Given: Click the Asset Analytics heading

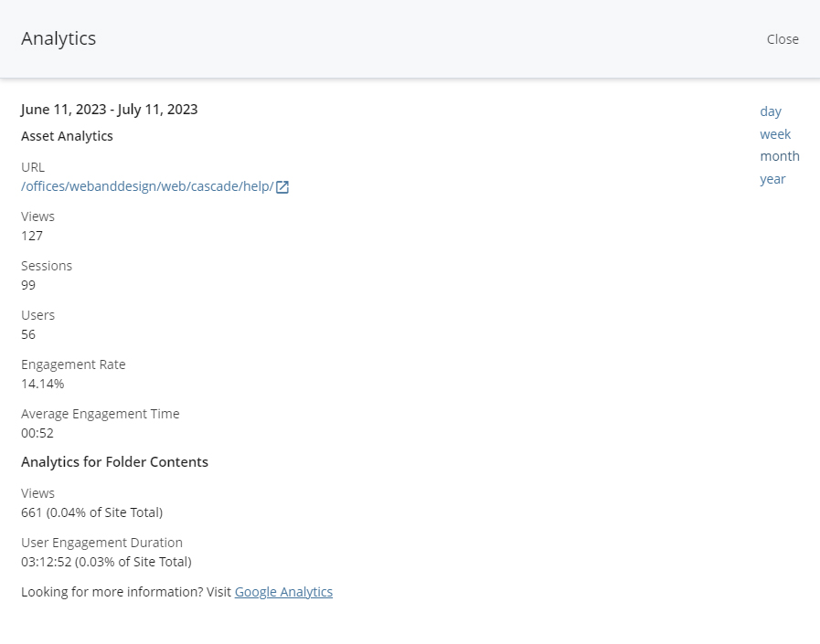Looking at the screenshot, I should (x=67, y=136).
